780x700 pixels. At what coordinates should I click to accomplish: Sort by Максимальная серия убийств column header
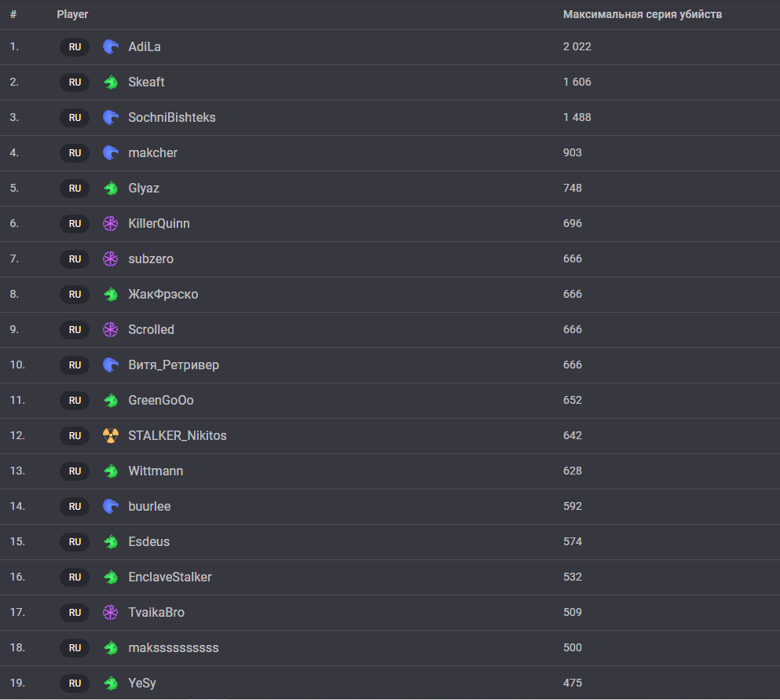coord(642,15)
